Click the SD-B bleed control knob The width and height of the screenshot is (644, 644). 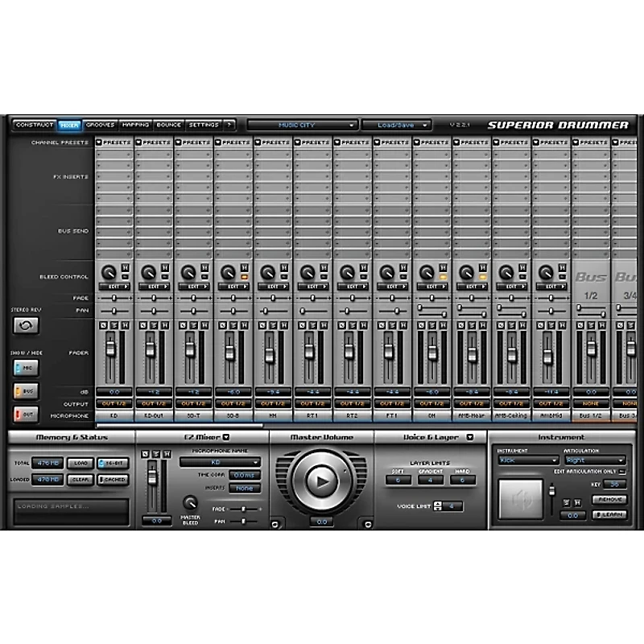point(228,272)
